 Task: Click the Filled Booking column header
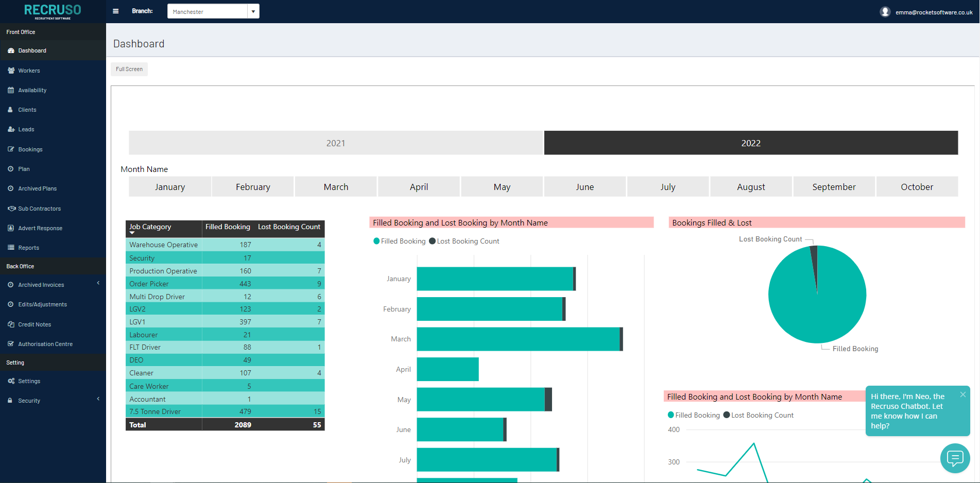(x=228, y=227)
